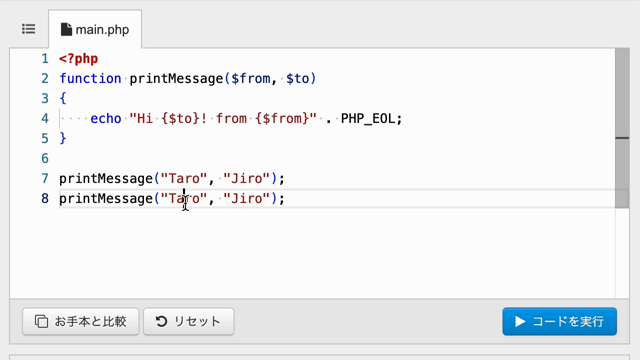Viewport: 640px width, 360px height.
Task: Click "Jiro" string on line 8
Action: point(247,198)
